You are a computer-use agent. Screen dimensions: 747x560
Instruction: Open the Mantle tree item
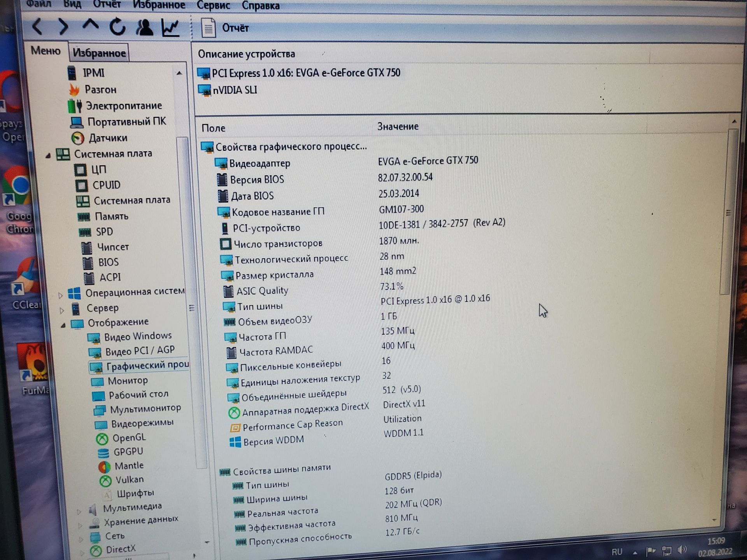click(121, 466)
